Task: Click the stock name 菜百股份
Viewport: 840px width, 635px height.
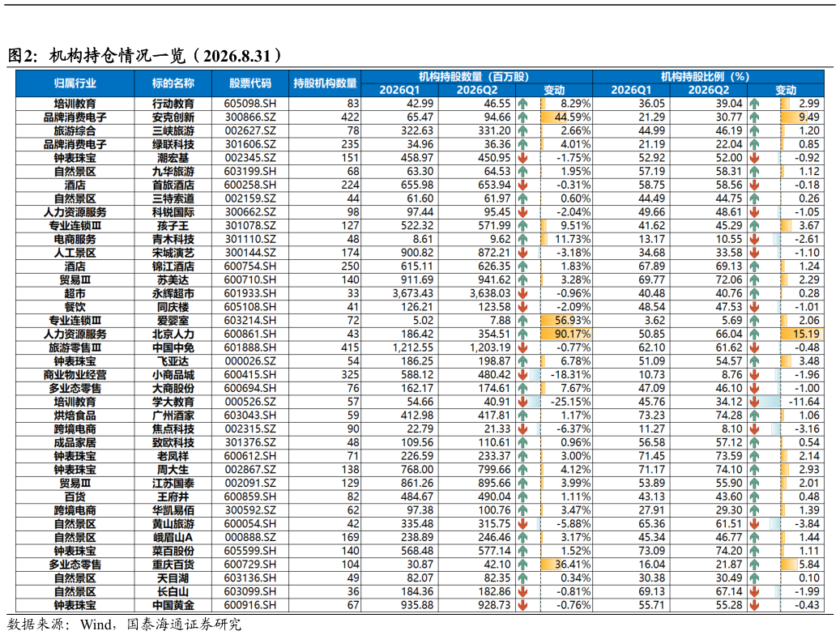Action: click(x=173, y=552)
